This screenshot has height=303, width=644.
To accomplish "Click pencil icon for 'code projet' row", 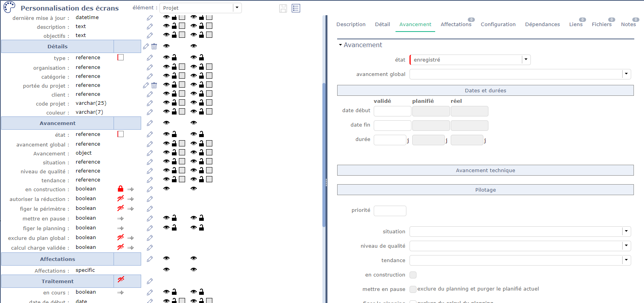I will [150, 103].
